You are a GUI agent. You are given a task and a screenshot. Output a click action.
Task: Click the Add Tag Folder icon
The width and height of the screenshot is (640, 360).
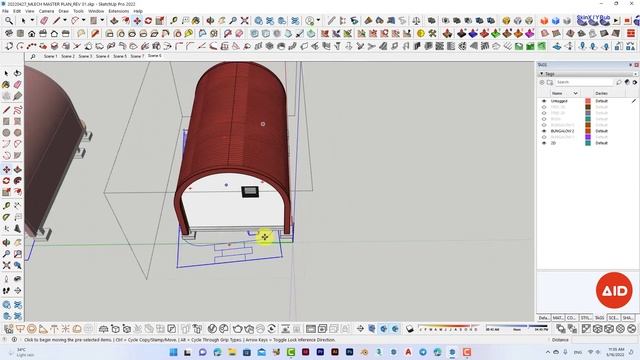coord(550,82)
